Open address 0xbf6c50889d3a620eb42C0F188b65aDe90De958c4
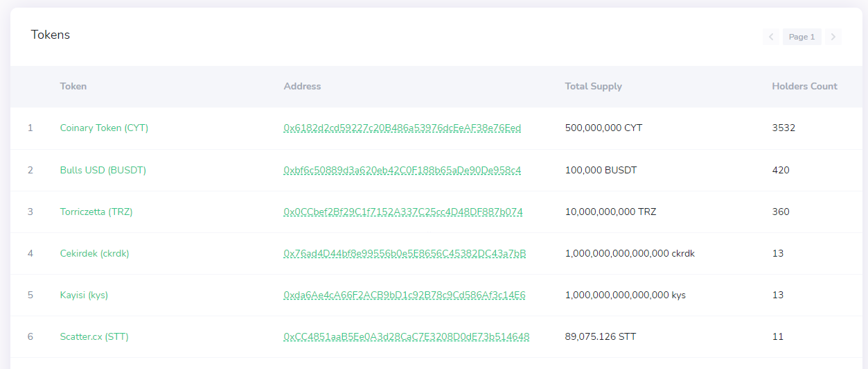The height and width of the screenshot is (369, 868). coord(402,170)
